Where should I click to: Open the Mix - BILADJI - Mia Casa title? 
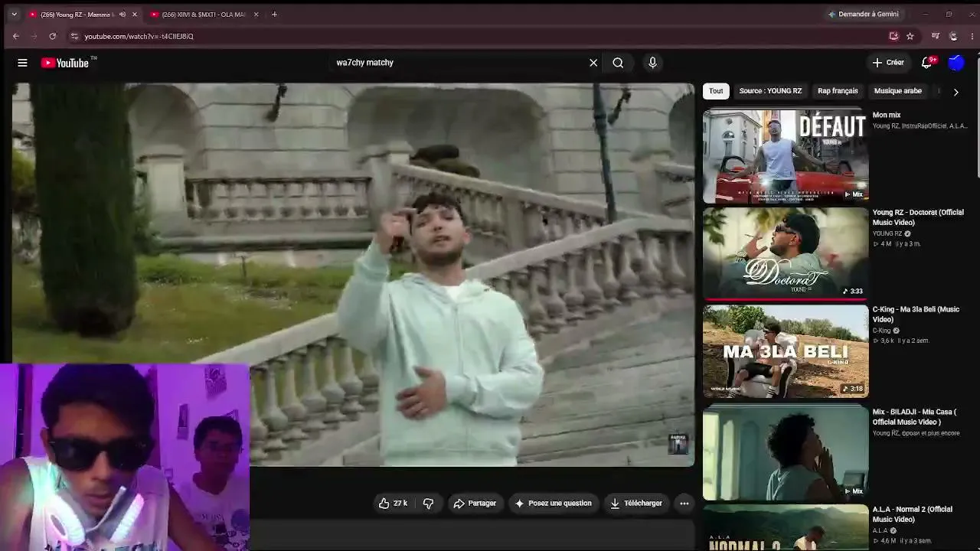pos(914,417)
